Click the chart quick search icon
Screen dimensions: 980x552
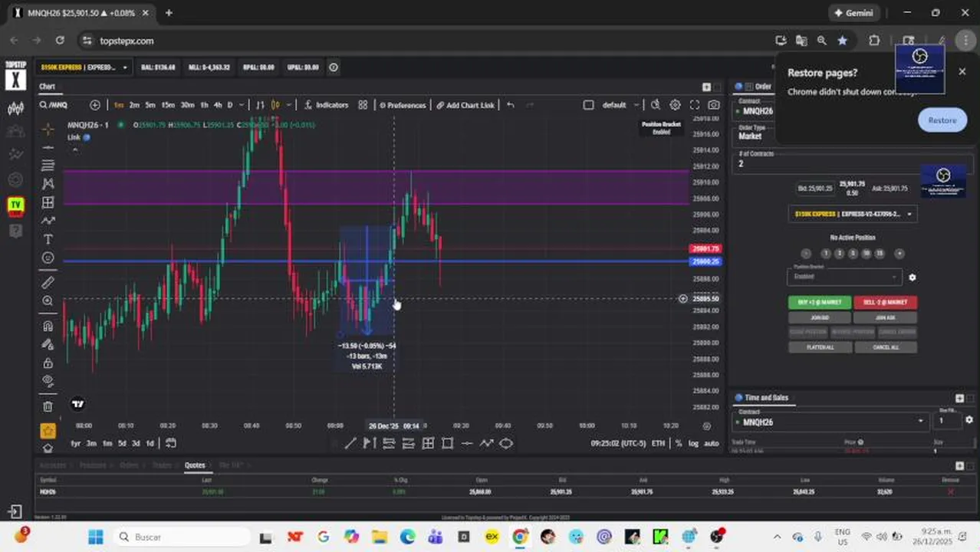(x=656, y=105)
